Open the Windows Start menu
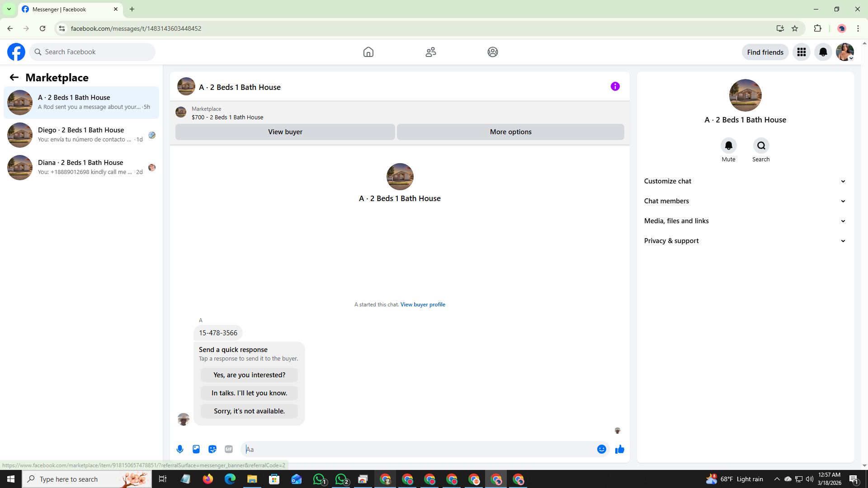Viewport: 868px width, 488px height. coord(11,479)
